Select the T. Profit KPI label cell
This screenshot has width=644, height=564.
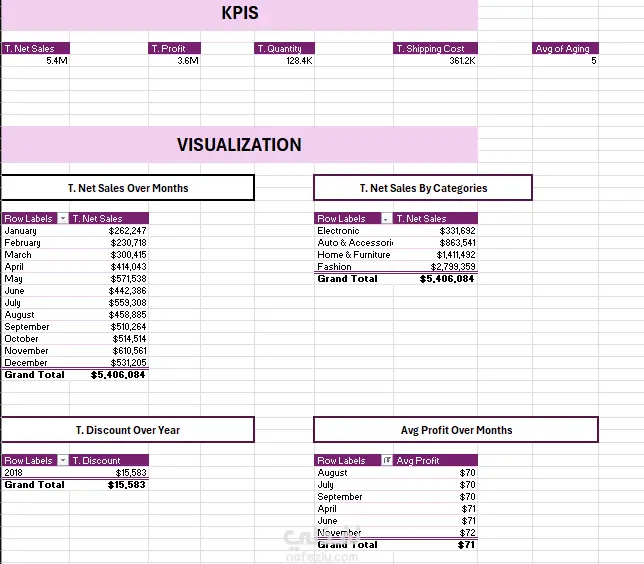(175, 48)
